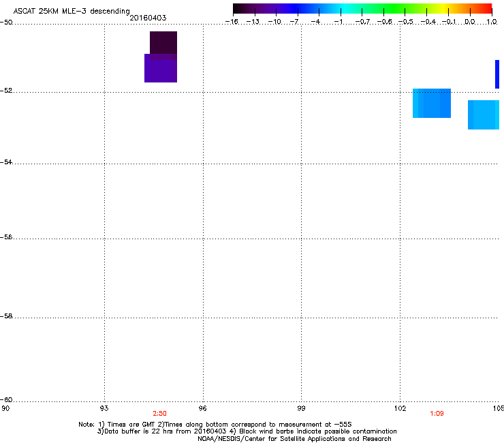Click the '-7' color scale label
The image size is (504, 443).
click(x=294, y=22)
